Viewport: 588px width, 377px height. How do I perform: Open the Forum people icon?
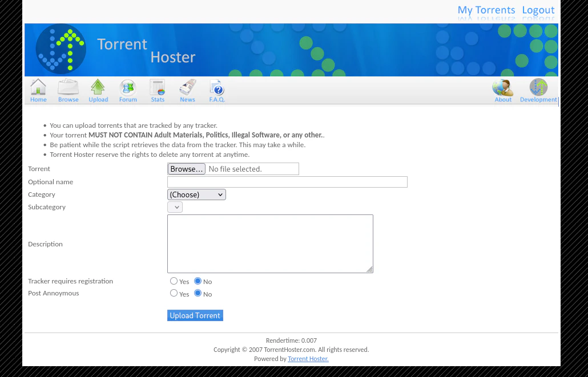[128, 87]
